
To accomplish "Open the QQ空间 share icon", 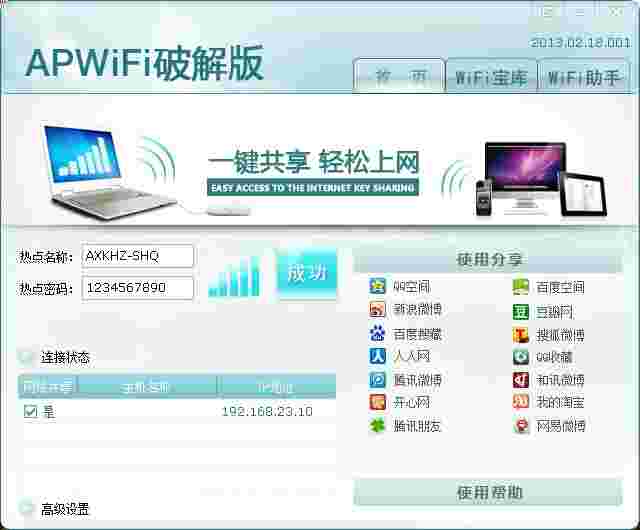I will coord(378,286).
